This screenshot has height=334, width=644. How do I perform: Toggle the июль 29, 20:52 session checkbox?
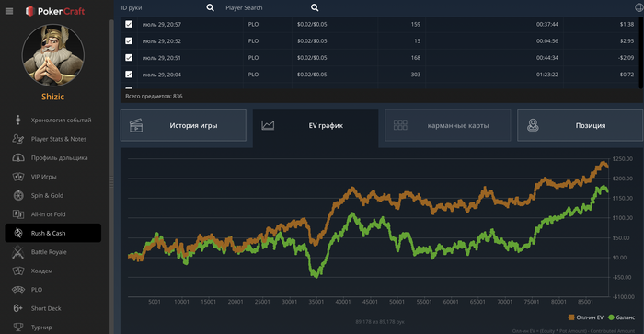[129, 41]
